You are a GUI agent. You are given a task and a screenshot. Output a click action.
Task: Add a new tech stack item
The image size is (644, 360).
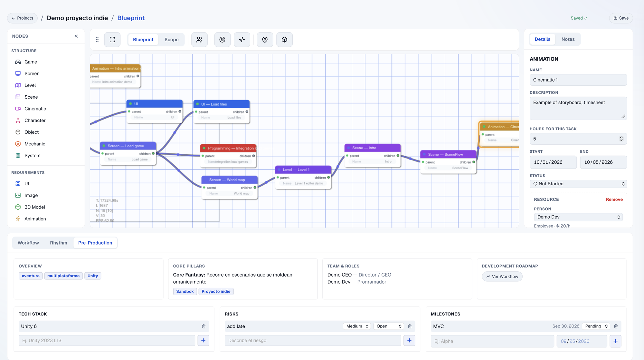tap(203, 340)
